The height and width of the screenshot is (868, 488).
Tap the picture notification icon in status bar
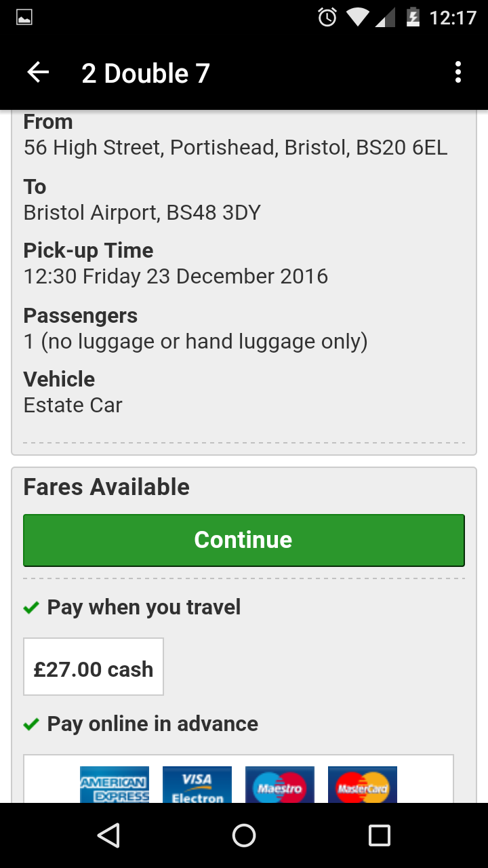pos(24,18)
